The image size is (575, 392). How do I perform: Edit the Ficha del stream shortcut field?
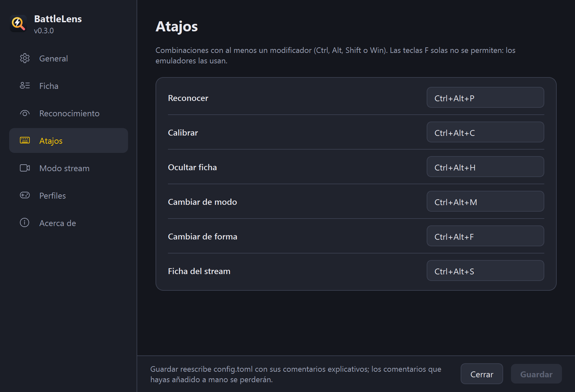[x=485, y=271]
